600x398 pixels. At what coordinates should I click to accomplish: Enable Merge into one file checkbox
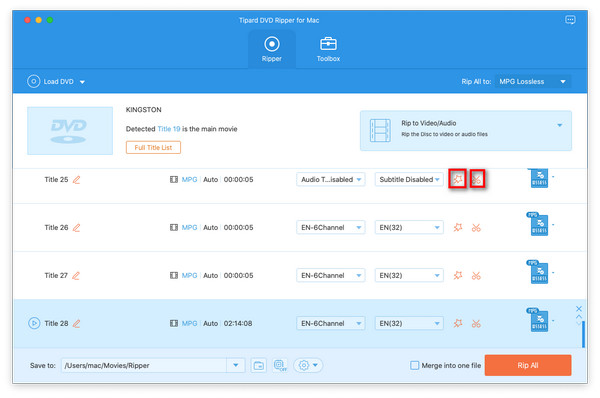[414, 365]
